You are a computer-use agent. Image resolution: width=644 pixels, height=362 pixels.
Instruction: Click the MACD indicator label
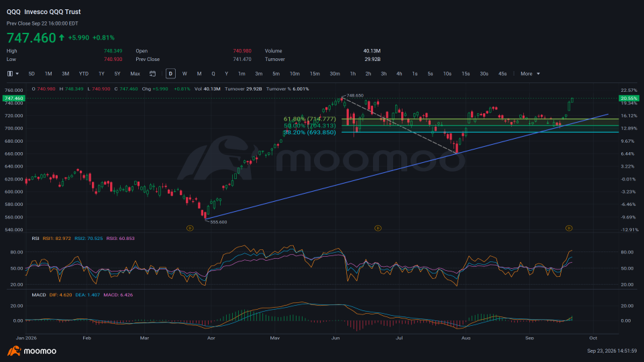39,295
